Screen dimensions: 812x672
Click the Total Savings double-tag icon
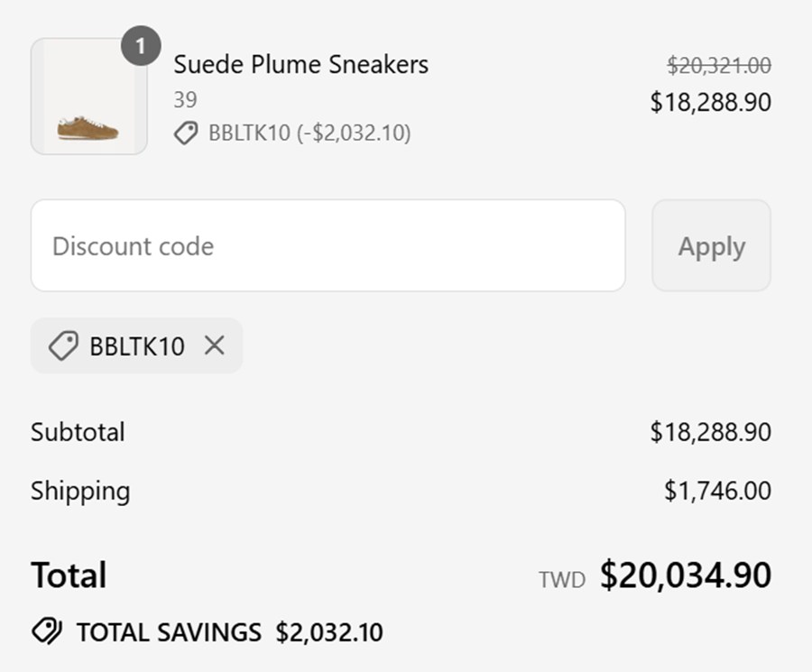47,631
